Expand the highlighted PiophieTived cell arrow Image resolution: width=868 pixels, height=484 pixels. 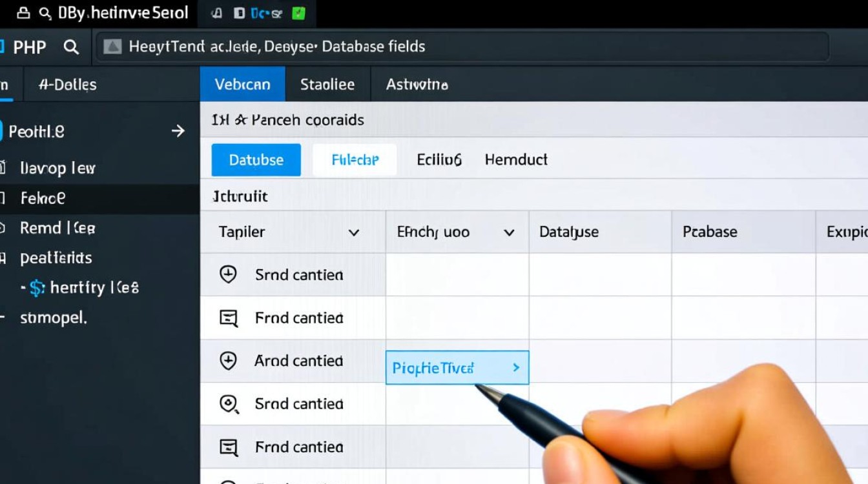coord(516,368)
